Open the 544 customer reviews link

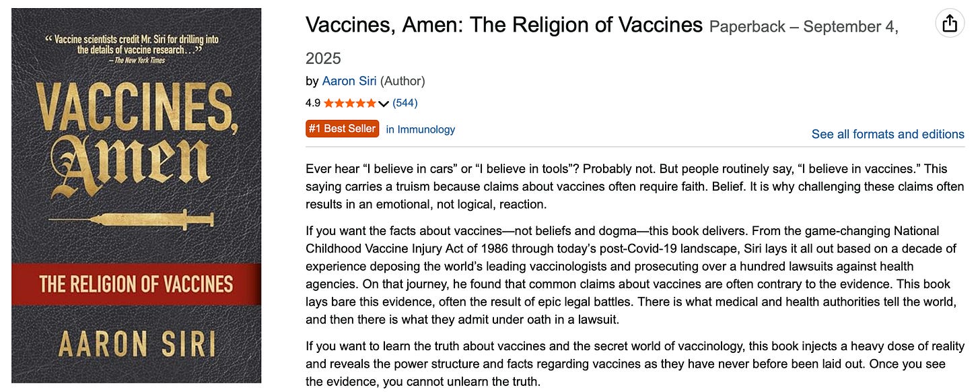[405, 103]
